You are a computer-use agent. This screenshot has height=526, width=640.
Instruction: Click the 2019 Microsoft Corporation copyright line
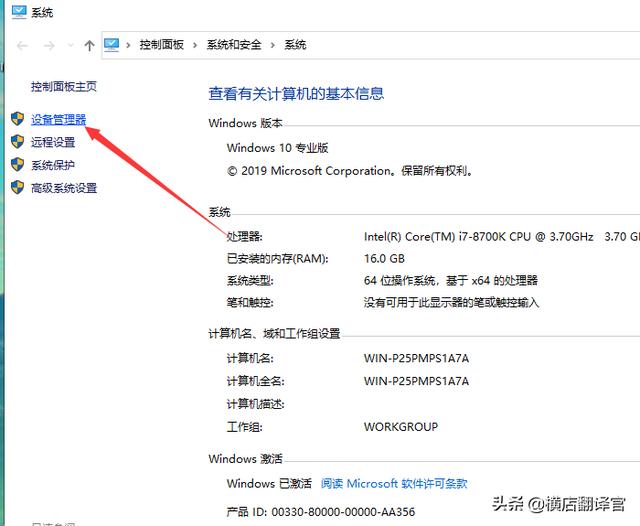pyautogui.click(x=350, y=171)
